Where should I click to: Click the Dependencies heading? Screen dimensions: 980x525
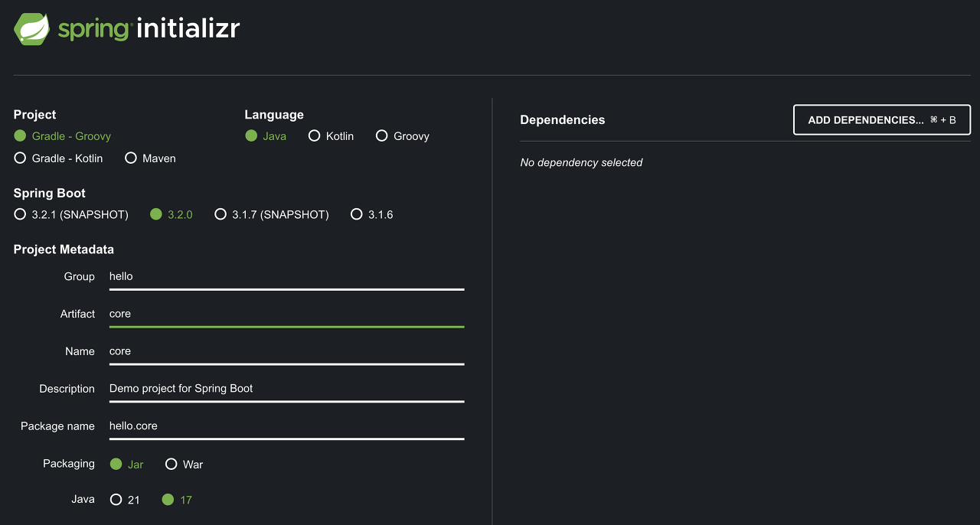pyautogui.click(x=563, y=120)
